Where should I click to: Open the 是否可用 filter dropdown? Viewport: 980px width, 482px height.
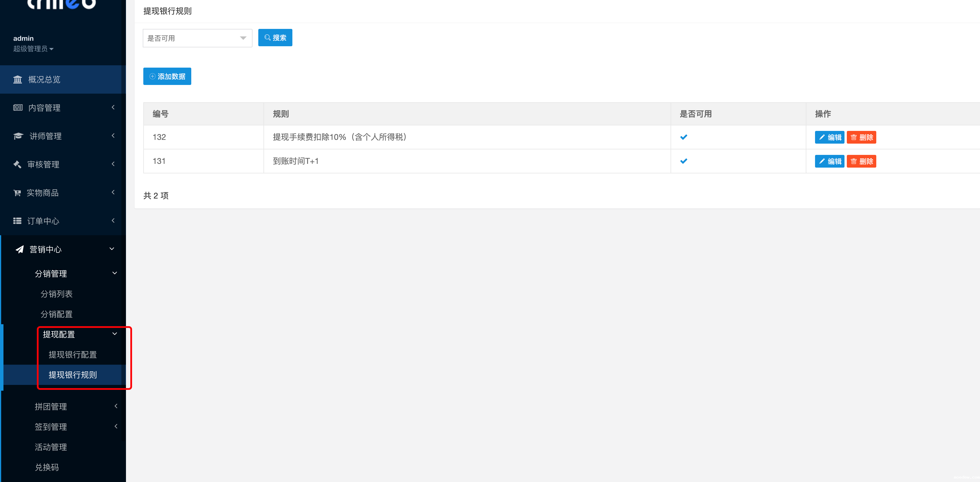click(x=197, y=38)
